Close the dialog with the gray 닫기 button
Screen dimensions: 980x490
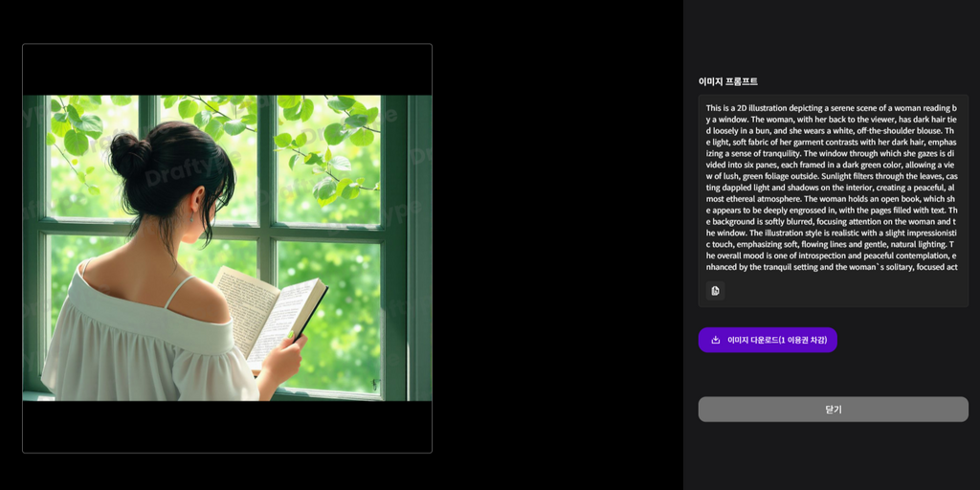pyautogui.click(x=834, y=410)
